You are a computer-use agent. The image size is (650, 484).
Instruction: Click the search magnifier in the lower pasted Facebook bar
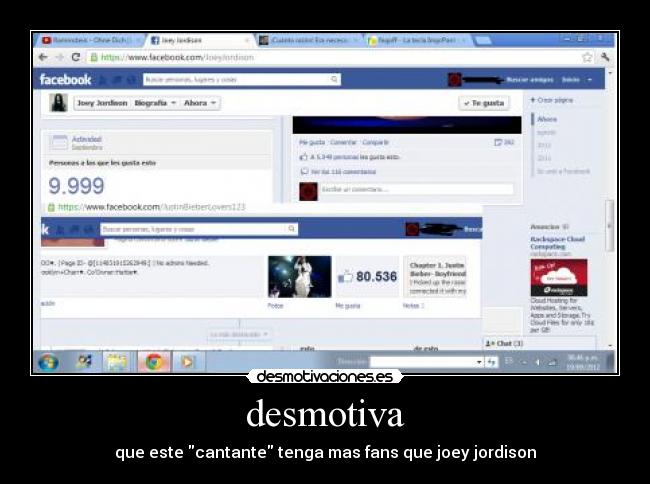[291, 229]
